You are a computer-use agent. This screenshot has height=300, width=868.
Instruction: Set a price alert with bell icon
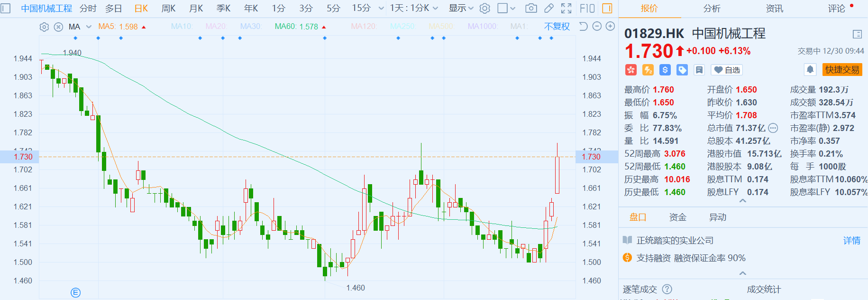click(810, 70)
